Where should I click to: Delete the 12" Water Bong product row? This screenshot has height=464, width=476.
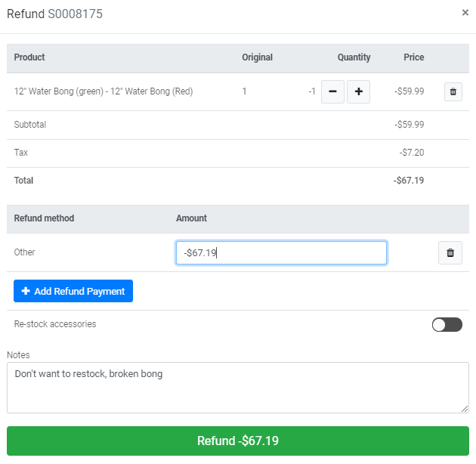point(453,91)
